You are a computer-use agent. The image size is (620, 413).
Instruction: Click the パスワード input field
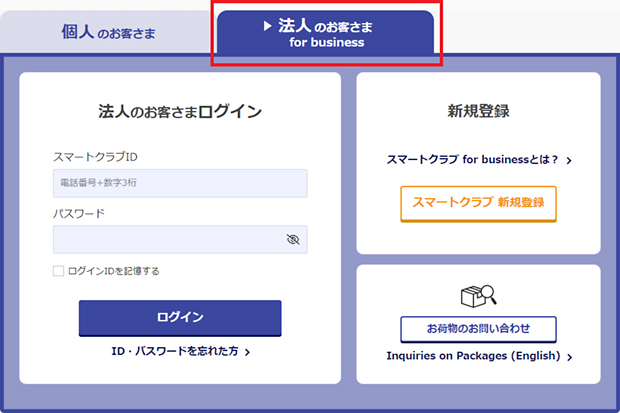coord(180,239)
